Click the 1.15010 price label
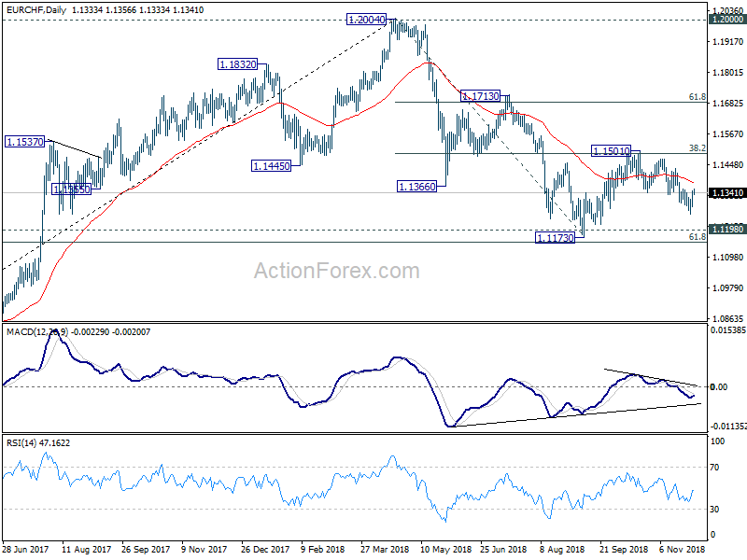This screenshot has width=747, height=560. click(612, 151)
